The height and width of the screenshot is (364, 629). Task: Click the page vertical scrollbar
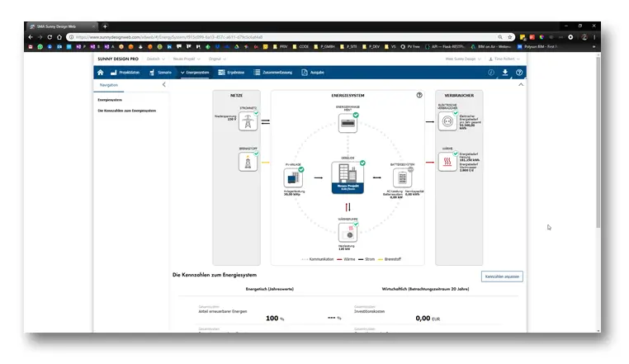pos(598,144)
